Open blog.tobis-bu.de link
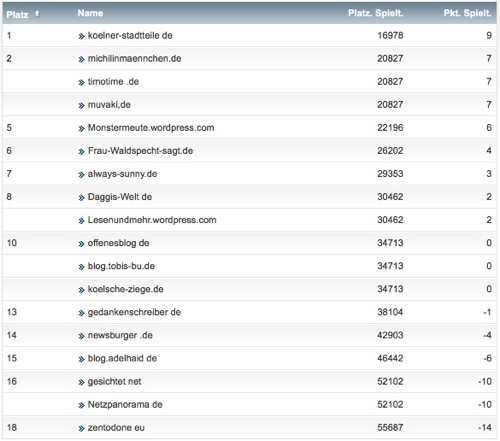500x441 pixels. coord(121,266)
